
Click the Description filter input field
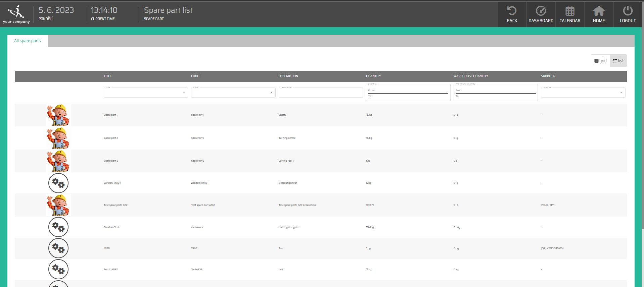[320, 93]
